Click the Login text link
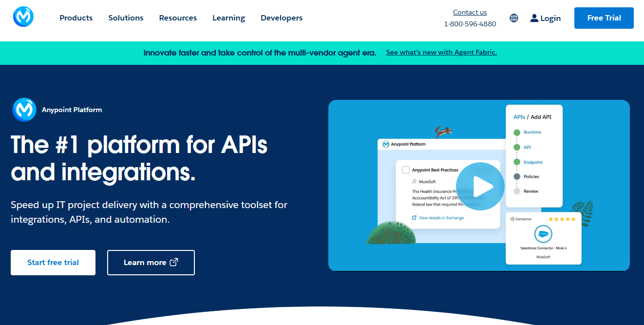This screenshot has width=644, height=325. (x=550, y=19)
